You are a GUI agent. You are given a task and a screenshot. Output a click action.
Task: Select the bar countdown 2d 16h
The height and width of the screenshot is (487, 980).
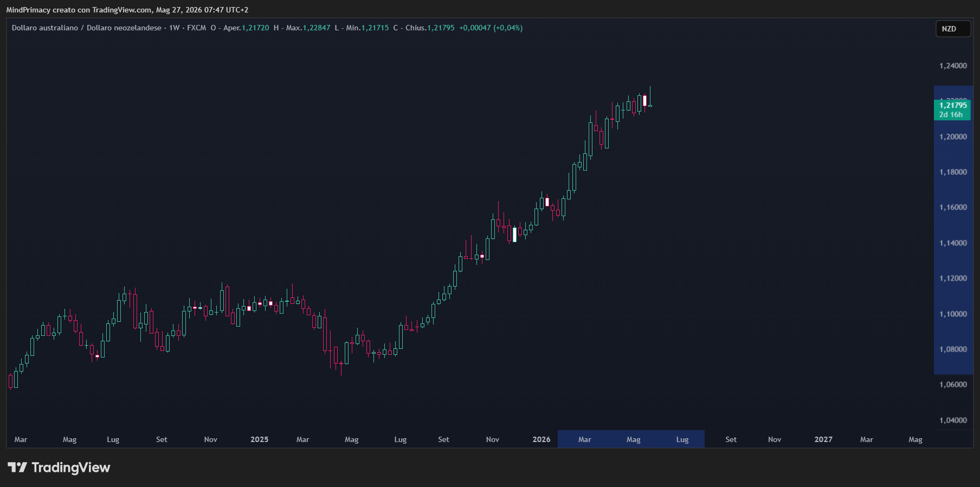click(951, 114)
